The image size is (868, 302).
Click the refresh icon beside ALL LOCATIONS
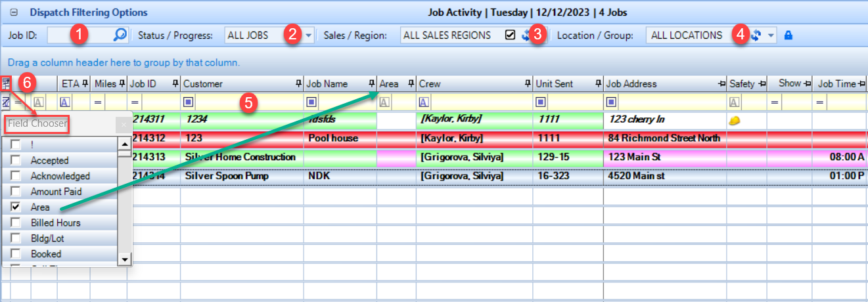[x=756, y=35]
